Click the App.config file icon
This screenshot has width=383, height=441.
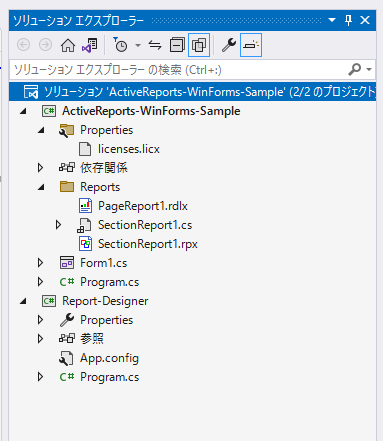coord(66,358)
